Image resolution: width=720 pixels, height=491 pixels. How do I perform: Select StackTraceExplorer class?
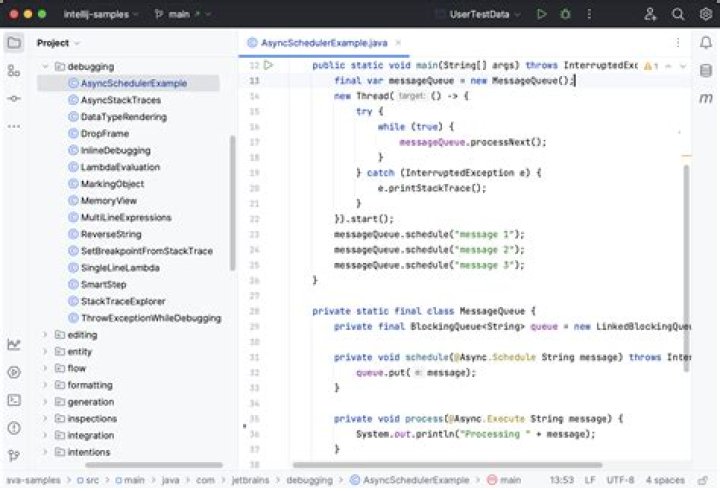(x=123, y=301)
